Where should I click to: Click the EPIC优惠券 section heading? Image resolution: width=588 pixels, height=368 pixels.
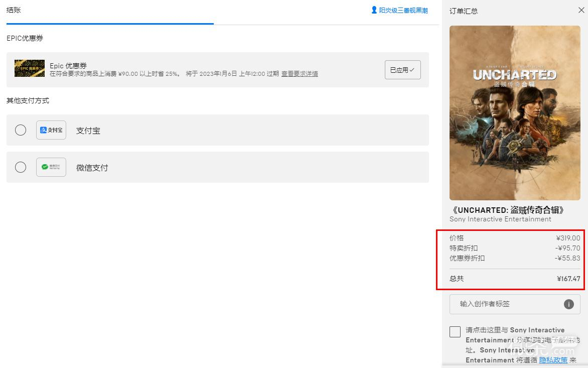tap(25, 38)
